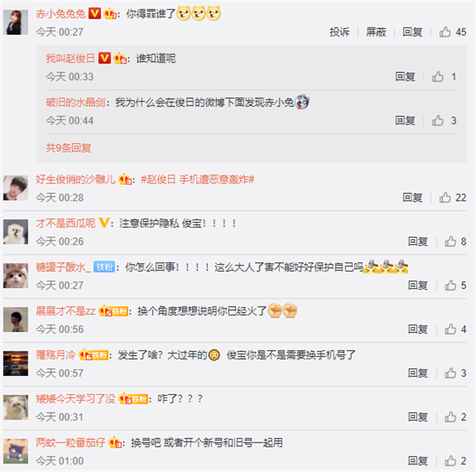Open the #赵俊日 手机遭恶意轰炸# hashtag topic
476x472 pixels.
197,179
